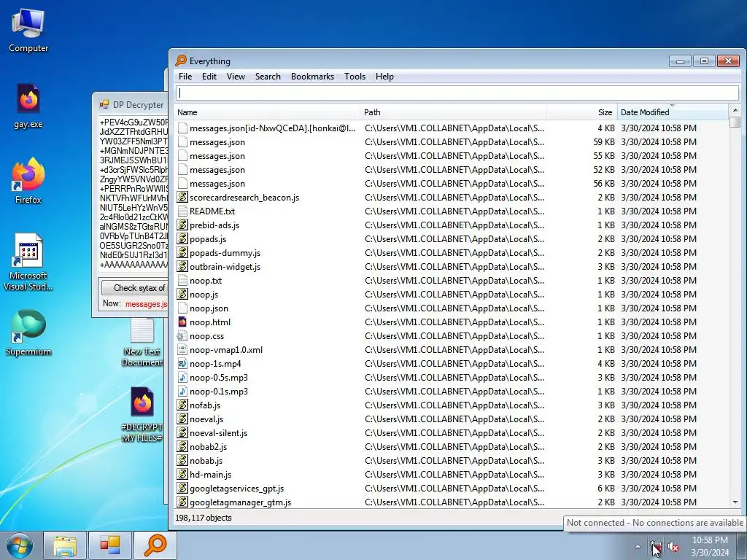Screen dimensions: 747x560
Task: Click the results scrollbar down arrow
Action: point(735,502)
